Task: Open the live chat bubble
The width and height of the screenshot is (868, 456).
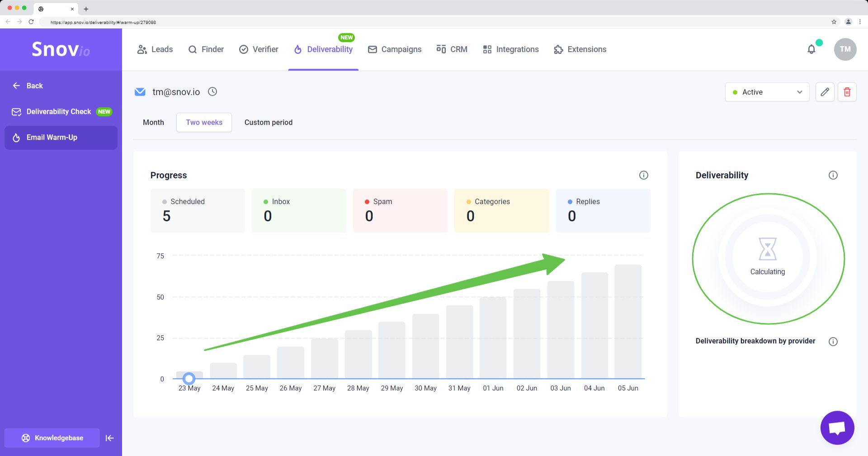Action: click(837, 428)
